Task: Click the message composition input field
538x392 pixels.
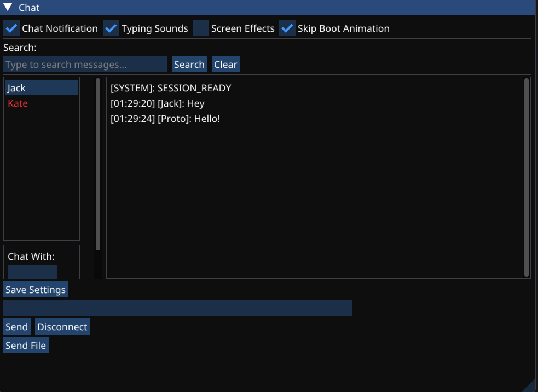Action: pos(176,308)
